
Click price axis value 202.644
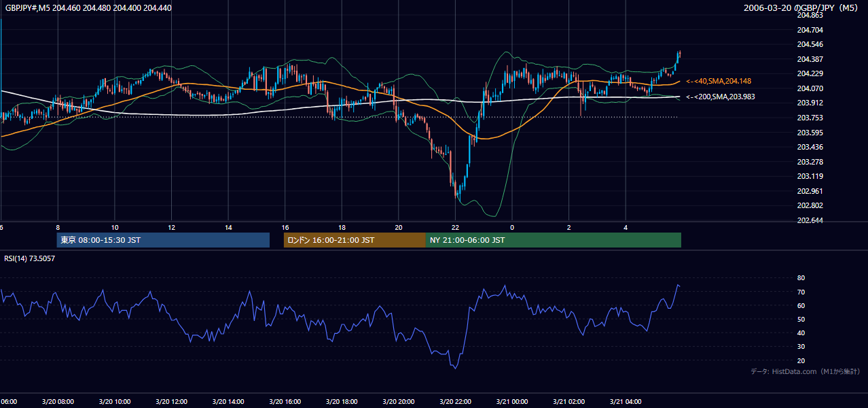coord(809,220)
